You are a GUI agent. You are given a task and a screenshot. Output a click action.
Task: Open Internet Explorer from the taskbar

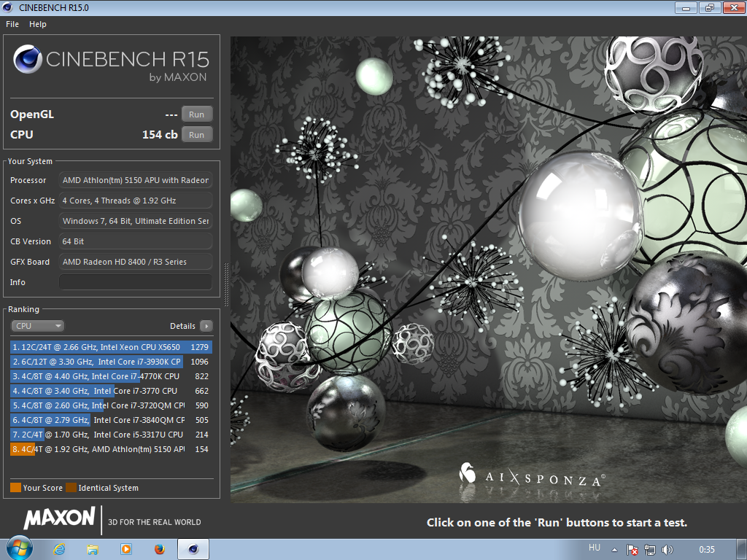59,550
